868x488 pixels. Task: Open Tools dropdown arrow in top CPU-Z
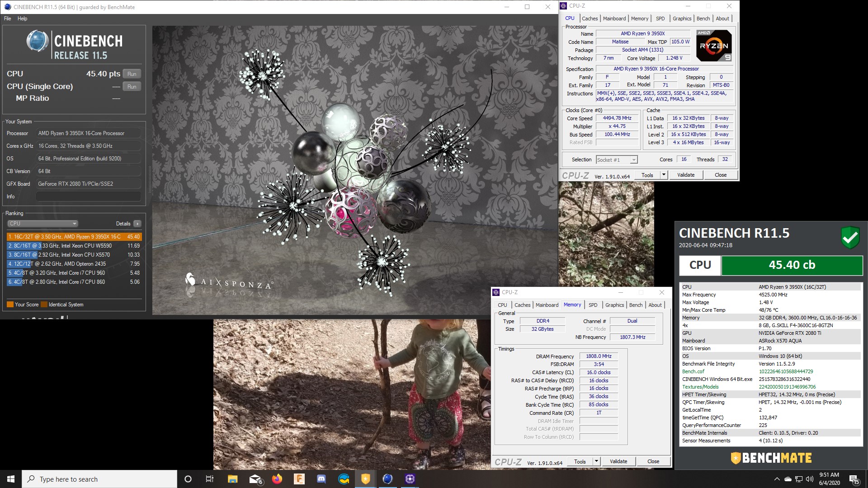point(664,175)
